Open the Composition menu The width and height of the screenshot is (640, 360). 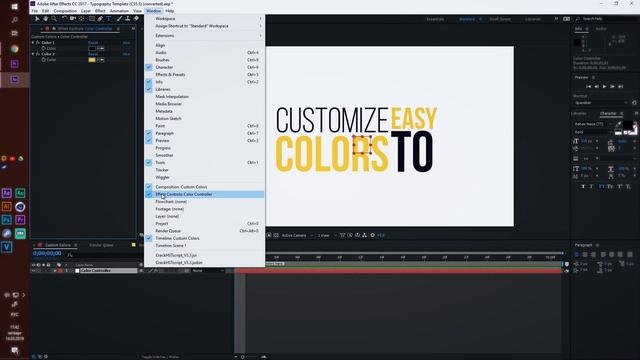click(x=65, y=11)
